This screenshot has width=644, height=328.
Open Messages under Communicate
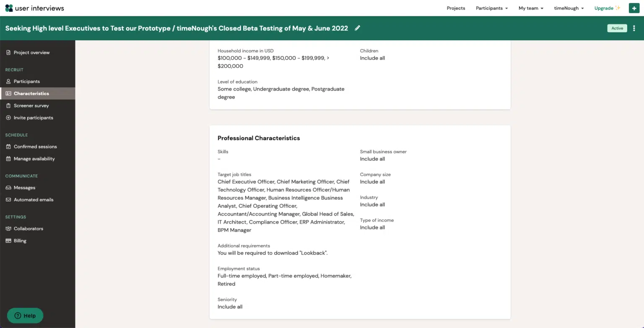pos(24,188)
